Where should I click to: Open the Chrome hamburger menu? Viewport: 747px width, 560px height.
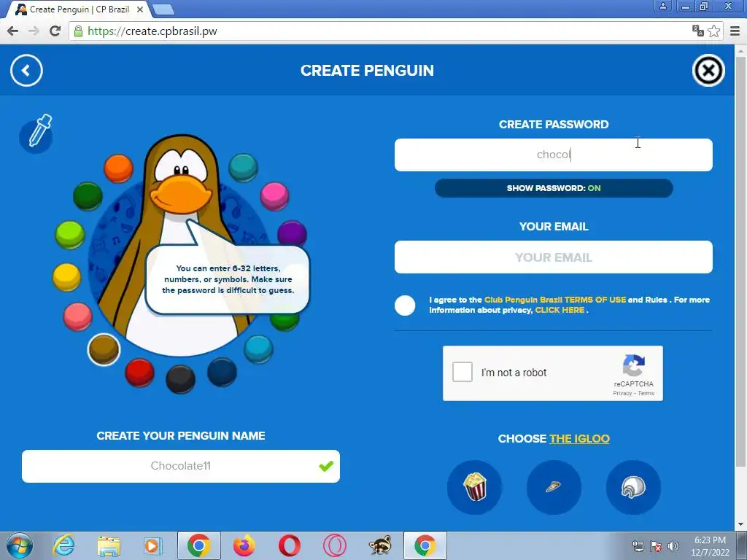tap(735, 31)
